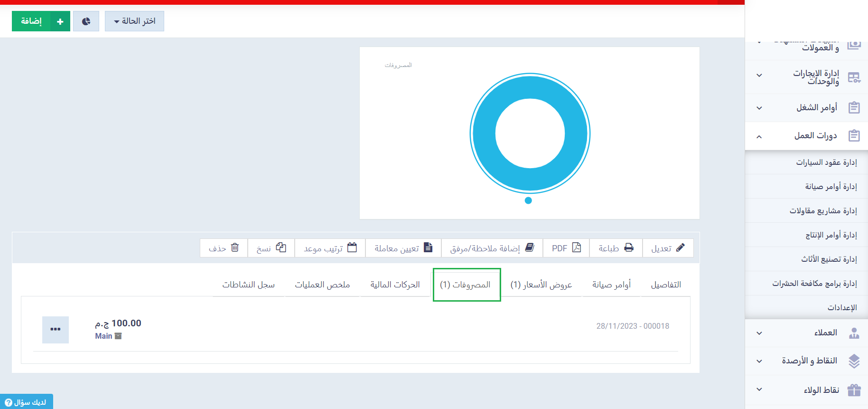Switch to Financial Transactions (الحركات المالية) tab

pos(395,285)
